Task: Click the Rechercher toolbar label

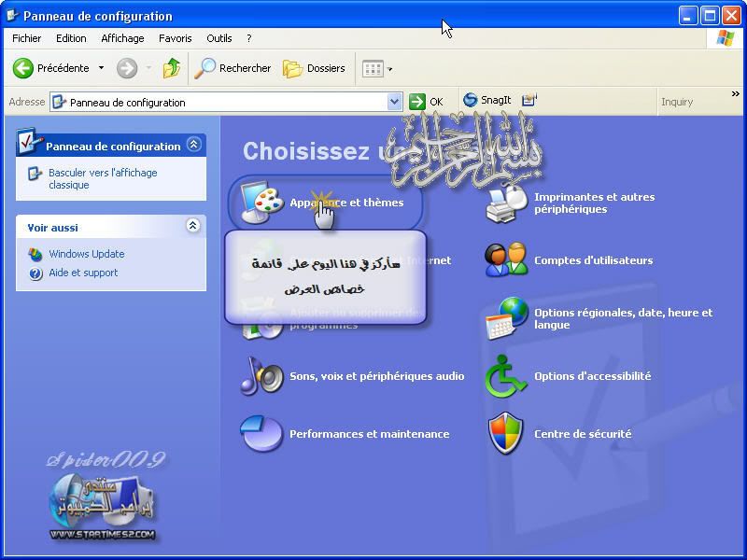Action: pyautogui.click(x=245, y=68)
